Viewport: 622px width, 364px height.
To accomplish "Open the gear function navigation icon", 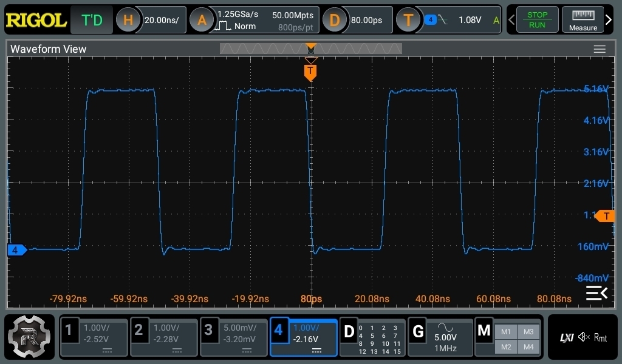I will (x=29, y=337).
